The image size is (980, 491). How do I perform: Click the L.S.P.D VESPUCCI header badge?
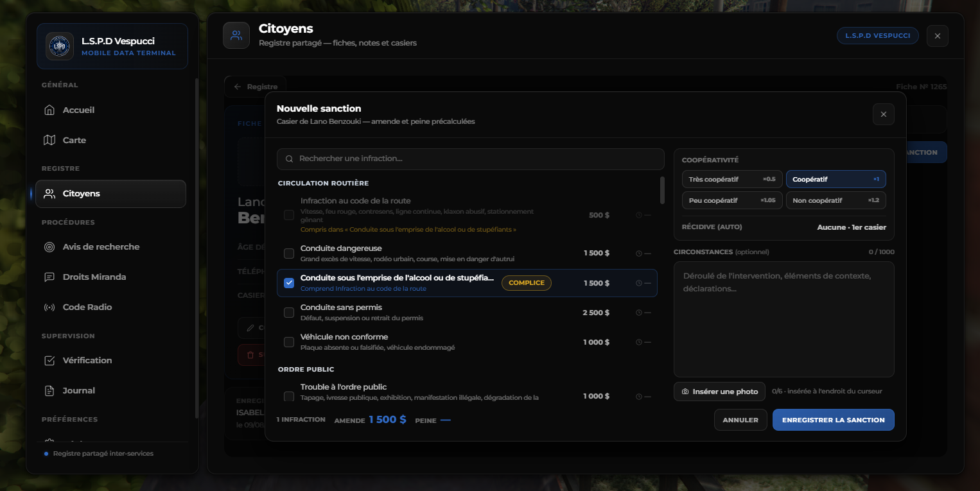[877, 35]
